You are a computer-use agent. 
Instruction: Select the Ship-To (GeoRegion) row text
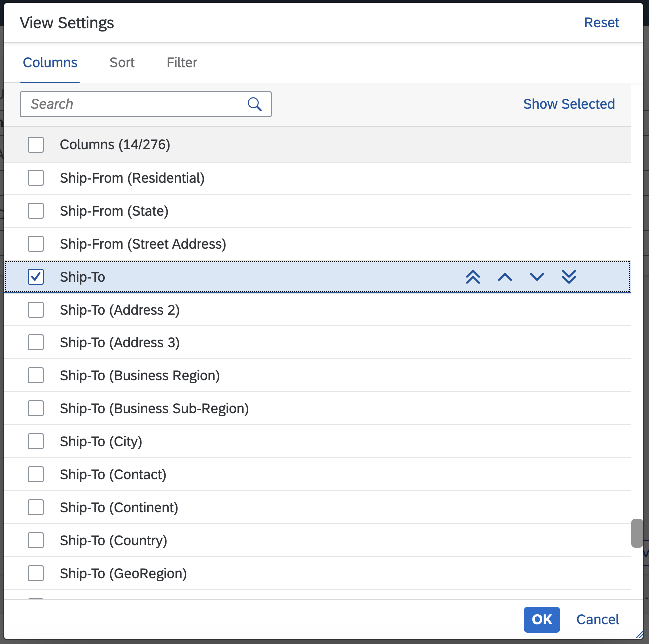pyautogui.click(x=123, y=574)
